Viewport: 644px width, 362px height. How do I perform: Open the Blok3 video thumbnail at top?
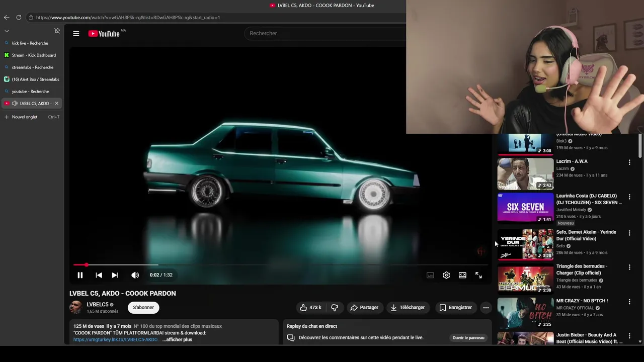coord(525,144)
